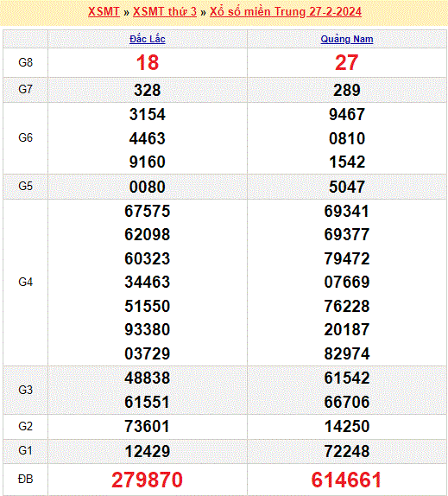Select Đắc Lắc G5 number 0080
Screen dimensions: 448x496
[x=148, y=187]
